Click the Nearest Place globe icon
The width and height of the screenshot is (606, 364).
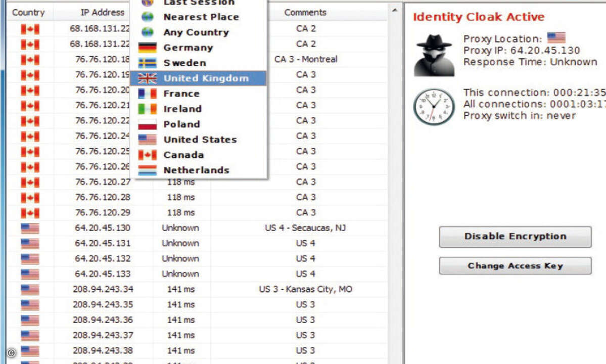(x=147, y=17)
